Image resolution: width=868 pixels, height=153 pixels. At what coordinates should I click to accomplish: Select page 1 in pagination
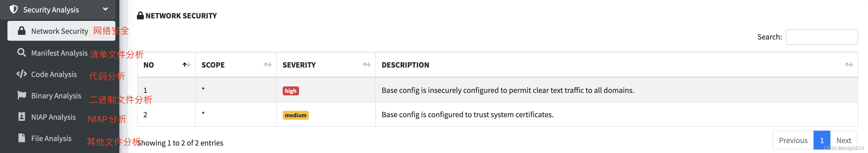pos(821,141)
